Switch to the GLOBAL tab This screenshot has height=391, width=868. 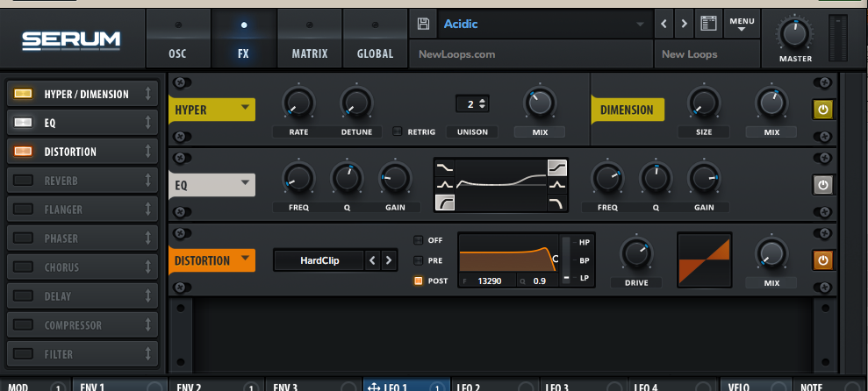pos(376,39)
